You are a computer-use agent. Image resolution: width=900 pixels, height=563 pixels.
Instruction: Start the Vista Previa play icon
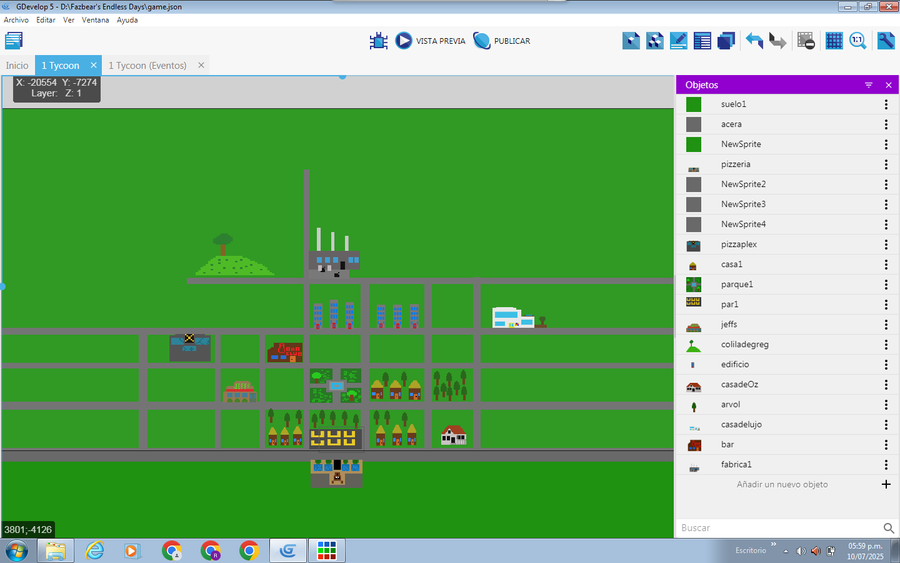pyautogui.click(x=404, y=41)
